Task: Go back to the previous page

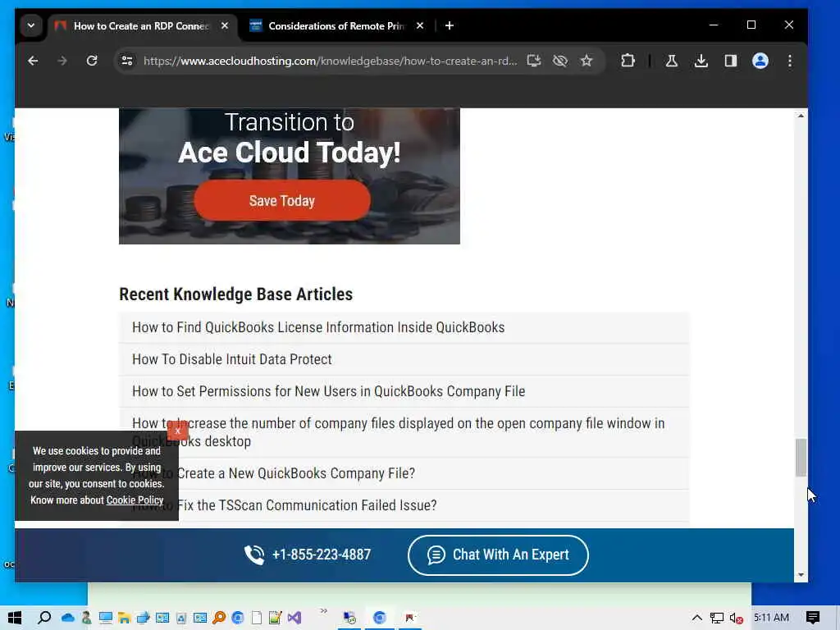Action: (x=33, y=61)
